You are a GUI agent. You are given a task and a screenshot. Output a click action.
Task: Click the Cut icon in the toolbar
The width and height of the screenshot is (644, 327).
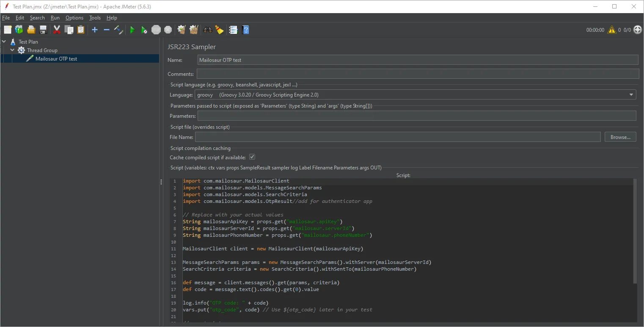pyautogui.click(x=57, y=30)
